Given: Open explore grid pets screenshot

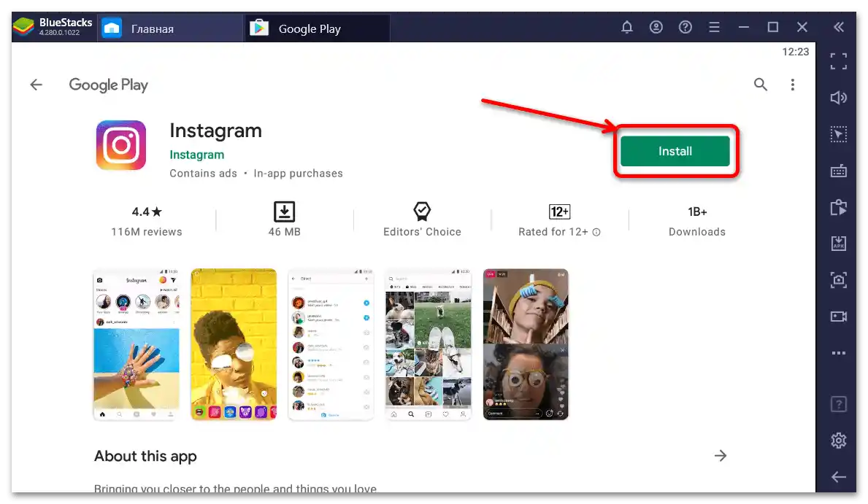Looking at the screenshot, I should coord(429,344).
